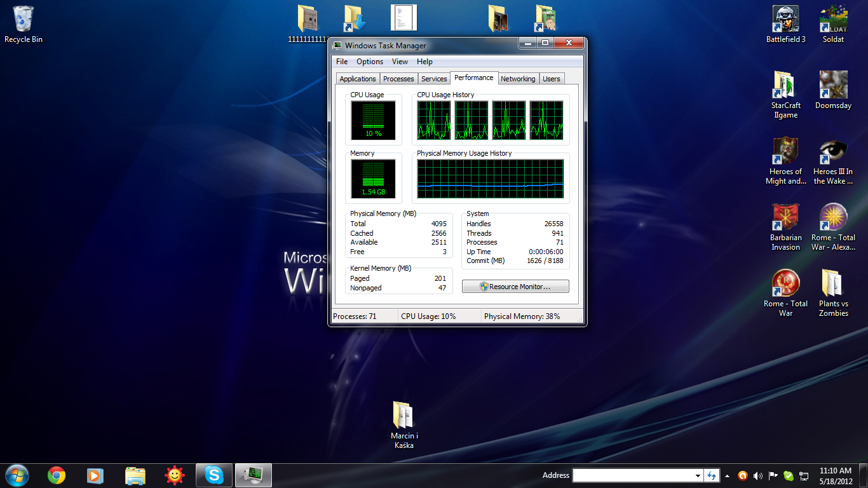Select the Doomsday desktop icon
Image resolution: width=868 pixels, height=488 pixels.
[x=833, y=90]
